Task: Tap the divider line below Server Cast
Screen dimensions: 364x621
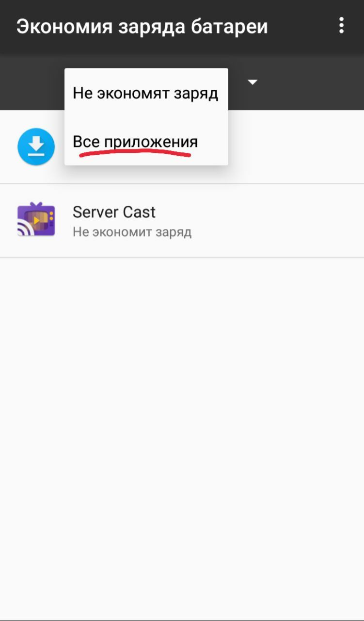Action: [x=182, y=258]
